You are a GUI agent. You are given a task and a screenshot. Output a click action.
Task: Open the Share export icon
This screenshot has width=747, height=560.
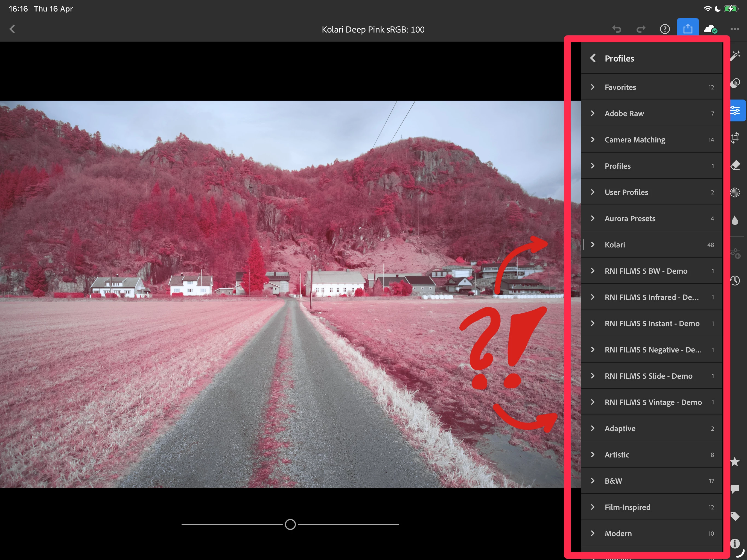[688, 29]
